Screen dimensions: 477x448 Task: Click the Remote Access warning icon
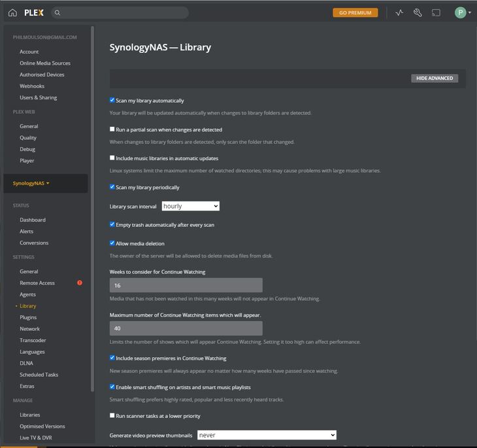tap(80, 283)
